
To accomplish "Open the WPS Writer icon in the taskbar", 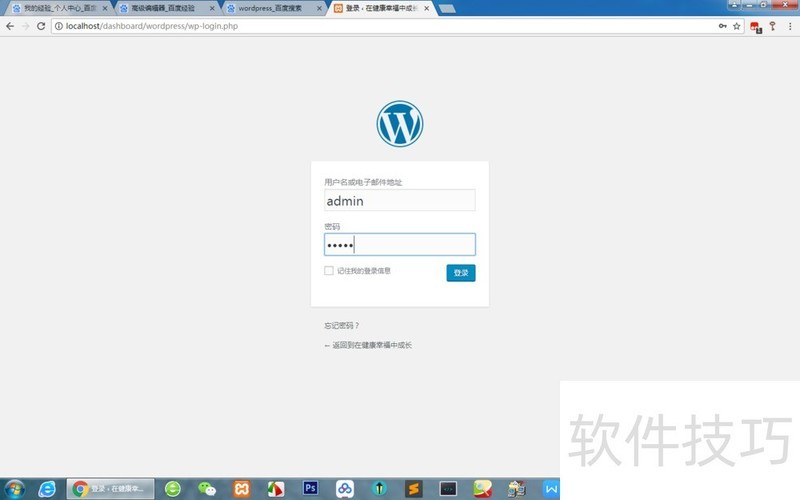I will coord(551,489).
